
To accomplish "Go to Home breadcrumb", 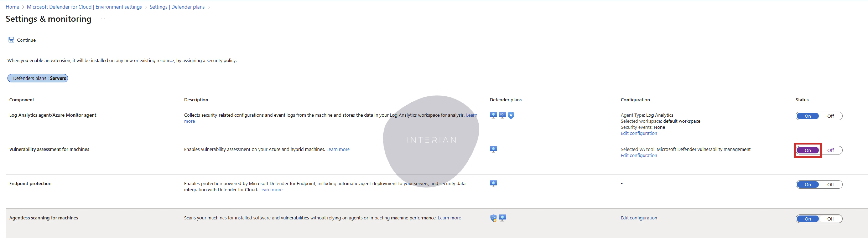I will click(x=12, y=7).
